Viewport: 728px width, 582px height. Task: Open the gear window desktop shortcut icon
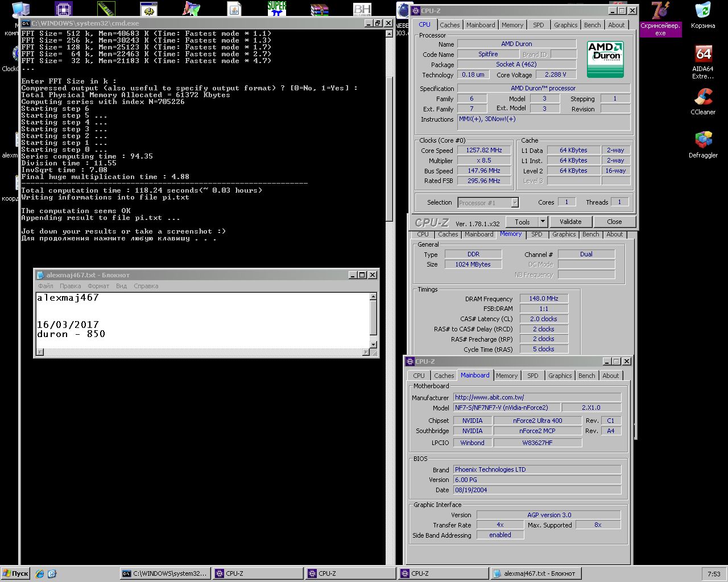point(149,9)
